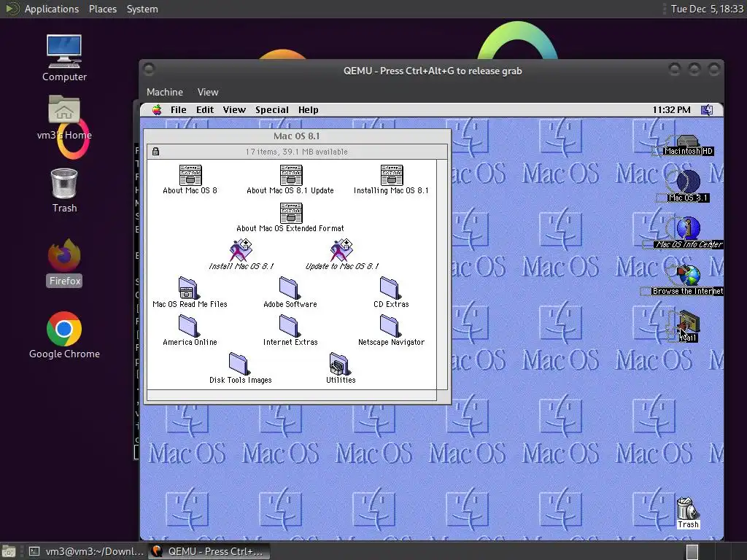747x560 pixels.
Task: Select the Netscape Navigator folder
Action: pyautogui.click(x=390, y=326)
